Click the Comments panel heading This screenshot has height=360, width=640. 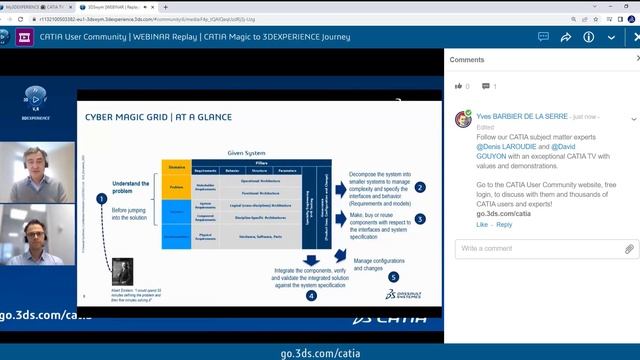pos(467,60)
